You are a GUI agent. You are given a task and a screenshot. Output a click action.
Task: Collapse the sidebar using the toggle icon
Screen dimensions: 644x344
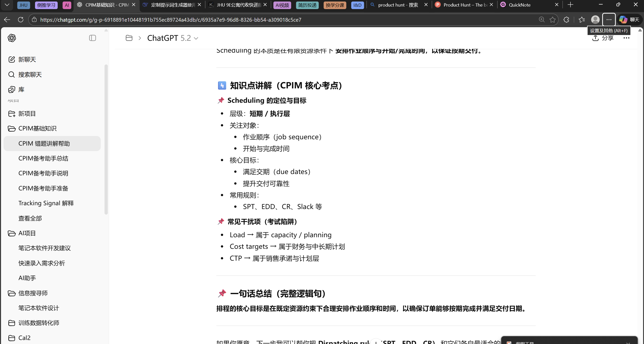(92, 38)
